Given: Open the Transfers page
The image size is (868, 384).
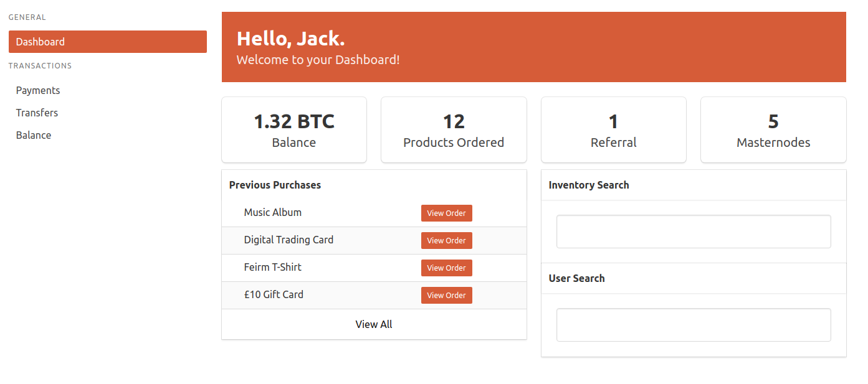Looking at the screenshot, I should 37,113.
